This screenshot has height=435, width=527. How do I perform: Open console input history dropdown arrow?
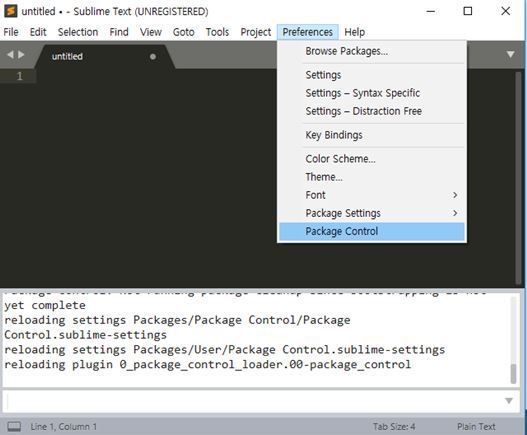point(509,401)
